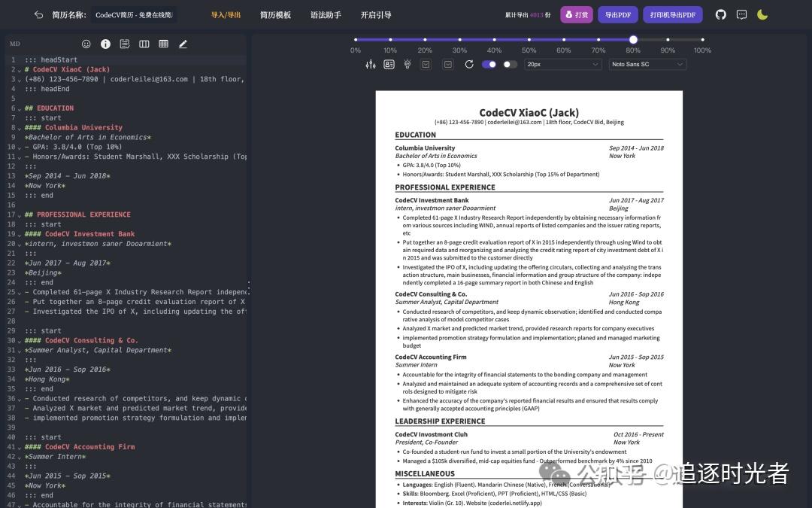Open the Noto Sans SC font dropdown
812x508 pixels.
point(647,64)
